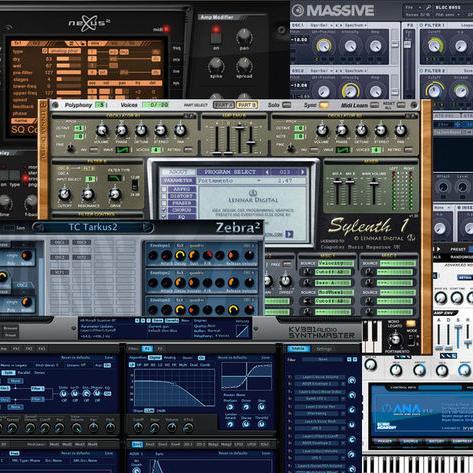Open Oscillator B1 wave selector in Sylenth1
Screen dimensions: 473x473
tap(343, 150)
